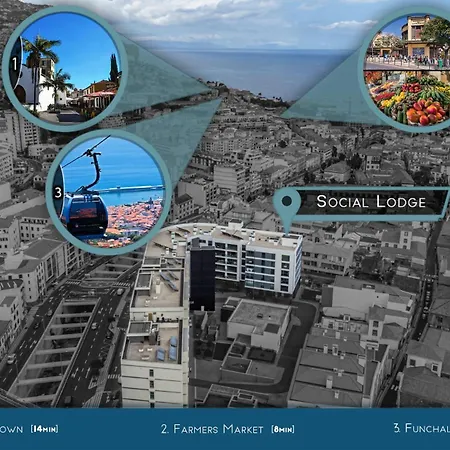The image size is (450, 450).
Task: Select the number 1 badge on church photo
Action: tap(15, 64)
